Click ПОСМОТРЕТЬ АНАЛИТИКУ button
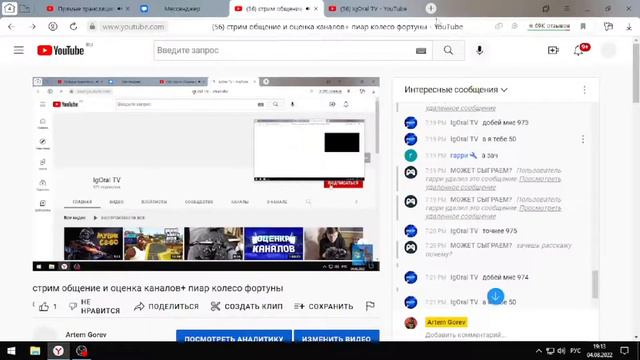Viewport: 640px width, 360px height. tap(234, 337)
